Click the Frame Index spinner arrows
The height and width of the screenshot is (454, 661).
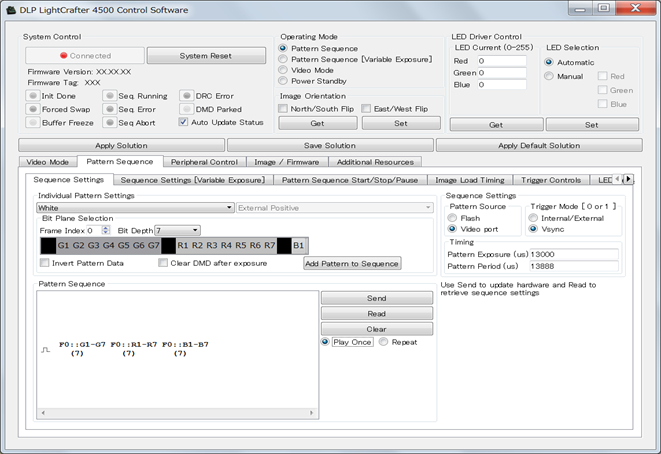coord(106,230)
